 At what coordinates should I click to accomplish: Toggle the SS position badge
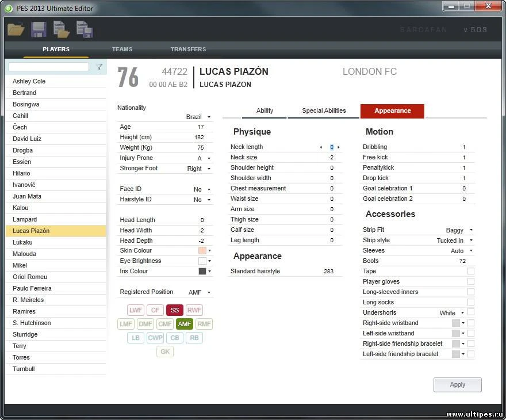click(x=174, y=310)
